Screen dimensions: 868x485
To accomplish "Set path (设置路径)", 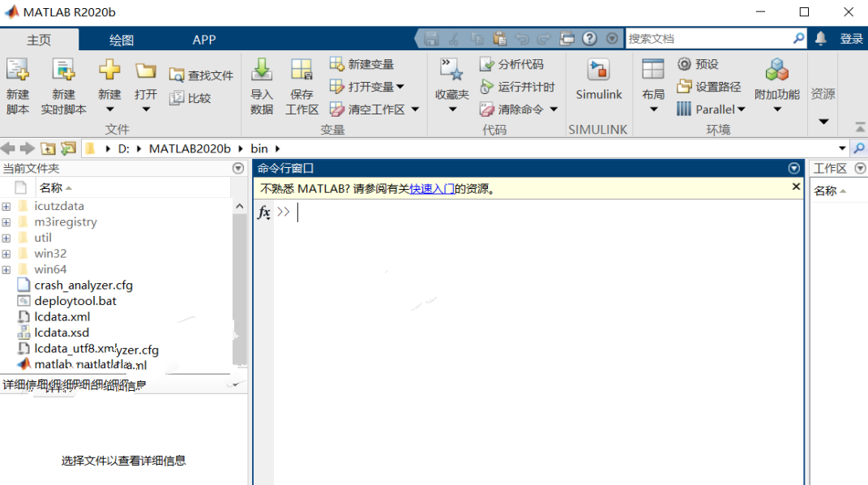I will [x=709, y=87].
